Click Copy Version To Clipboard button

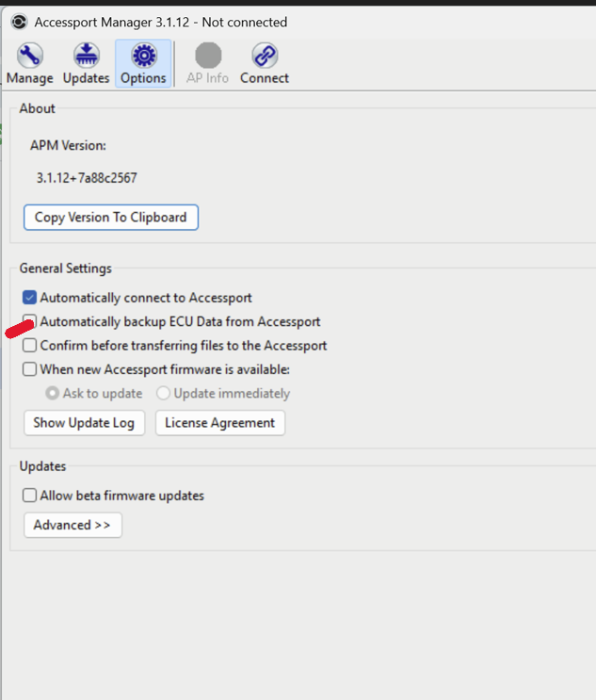point(111,218)
